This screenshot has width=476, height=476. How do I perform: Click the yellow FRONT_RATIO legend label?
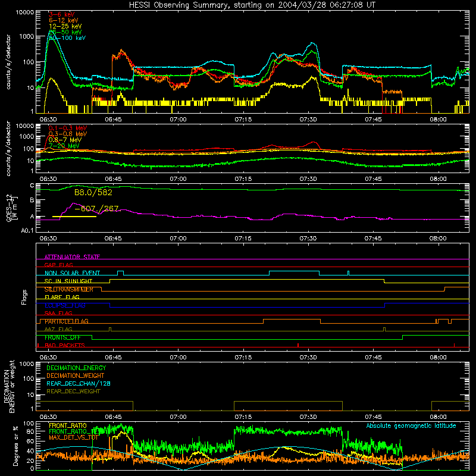pos(68,425)
